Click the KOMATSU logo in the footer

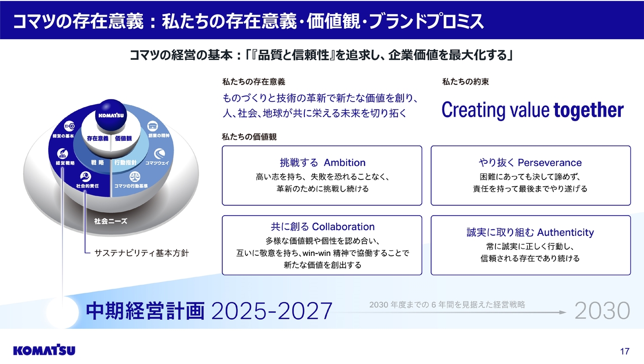(44, 350)
